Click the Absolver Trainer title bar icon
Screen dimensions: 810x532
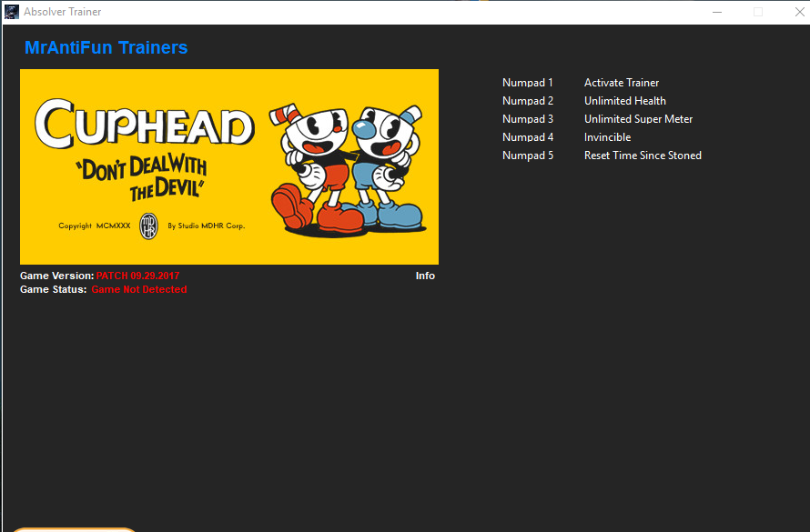pos(11,11)
